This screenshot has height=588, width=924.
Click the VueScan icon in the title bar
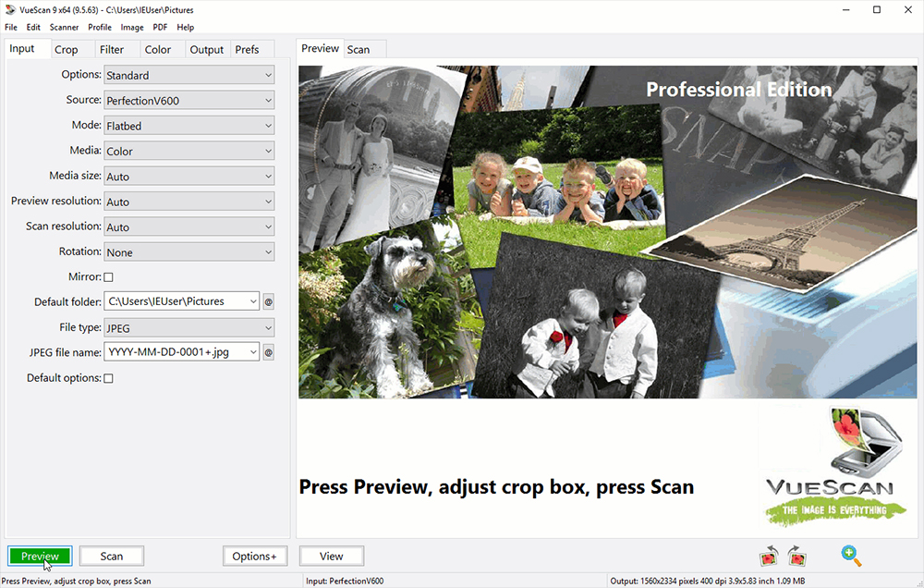click(x=9, y=9)
